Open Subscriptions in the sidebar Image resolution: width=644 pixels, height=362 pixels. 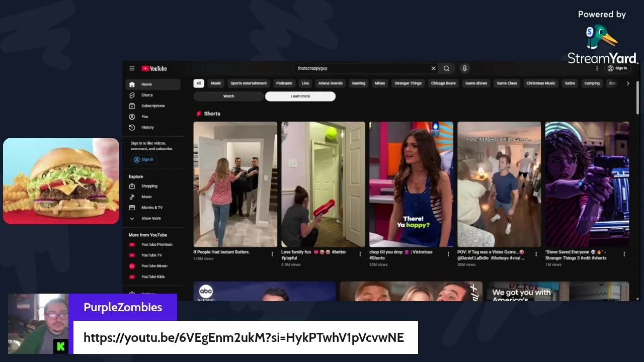[x=153, y=106]
